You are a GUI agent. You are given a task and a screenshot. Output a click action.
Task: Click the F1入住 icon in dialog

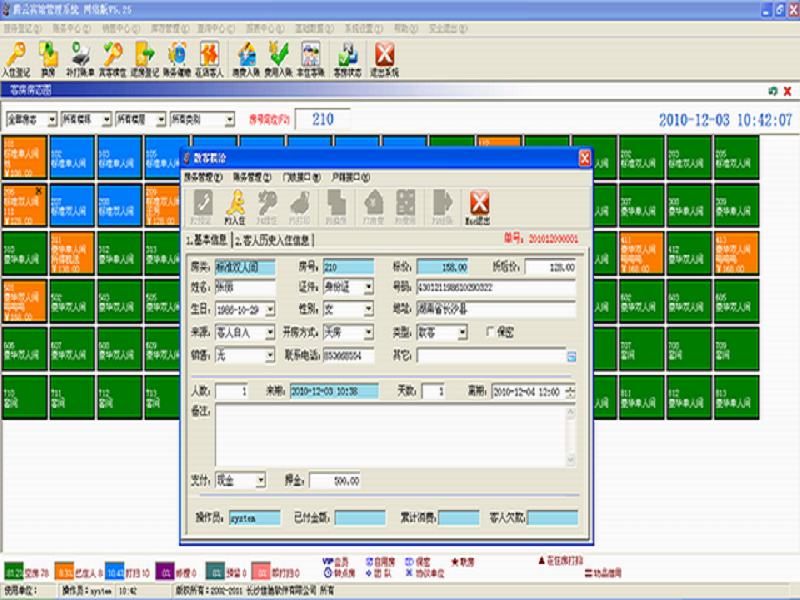tap(236, 206)
